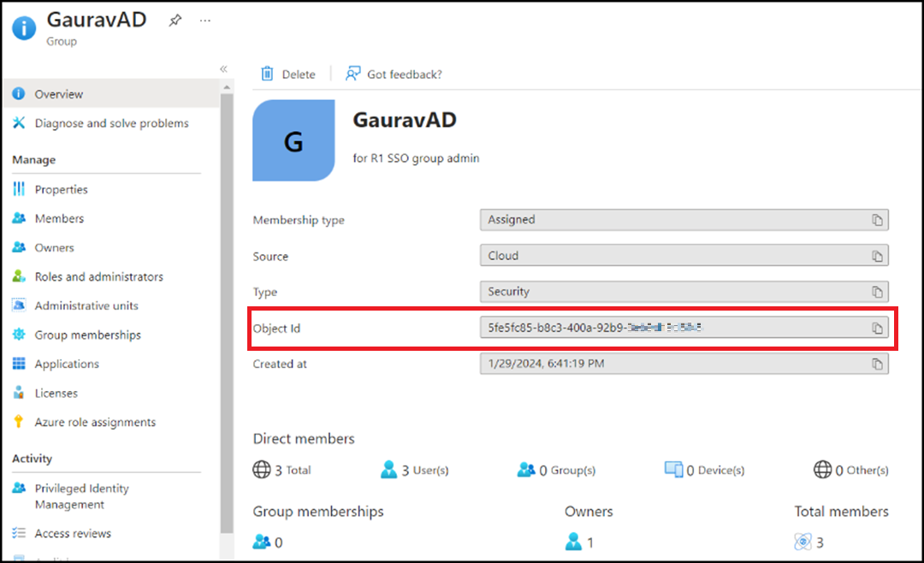Open the 0 Device(s) members link
This screenshot has width=924, height=563.
(704, 470)
